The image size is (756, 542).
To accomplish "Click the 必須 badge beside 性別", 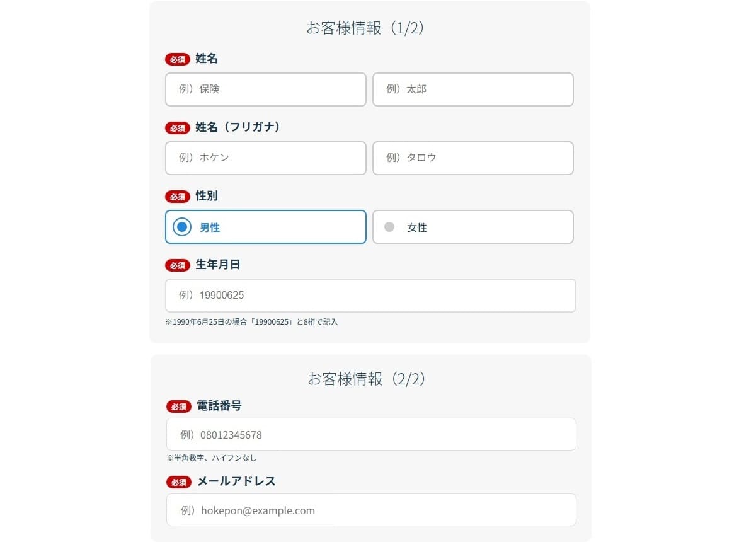I will pyautogui.click(x=178, y=197).
